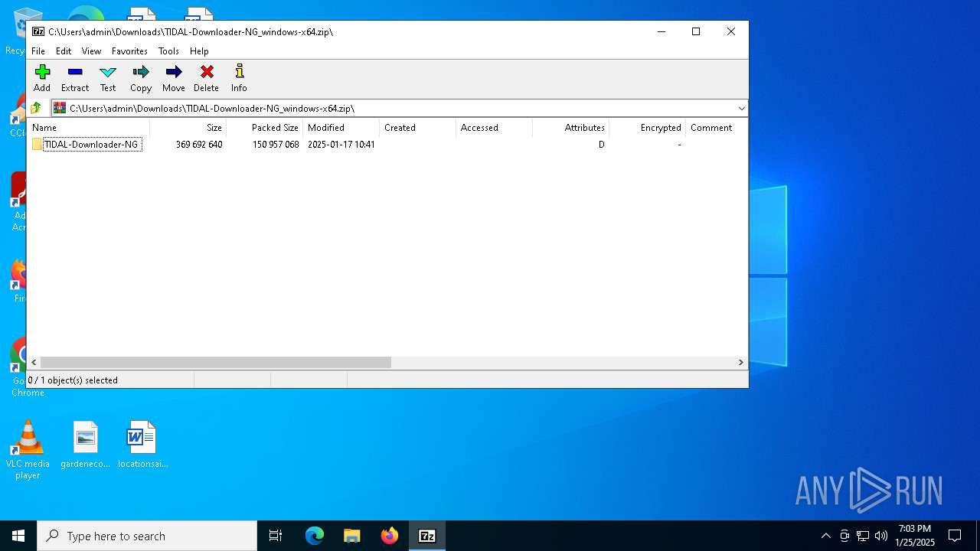Click packed size value 150 957 068

tap(276, 145)
